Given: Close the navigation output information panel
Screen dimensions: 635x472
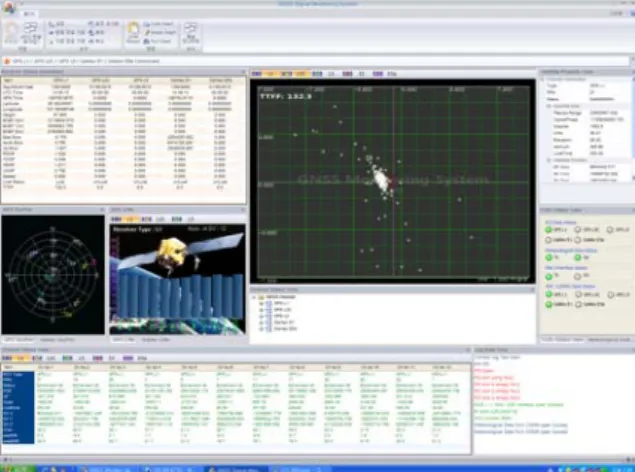Looking at the screenshot, I should [243, 72].
